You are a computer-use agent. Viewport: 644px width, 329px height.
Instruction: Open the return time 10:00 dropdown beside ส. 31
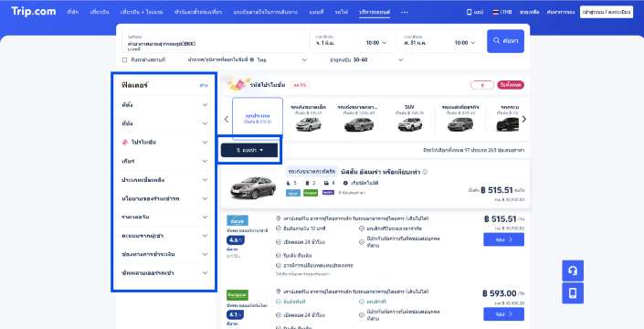point(465,43)
